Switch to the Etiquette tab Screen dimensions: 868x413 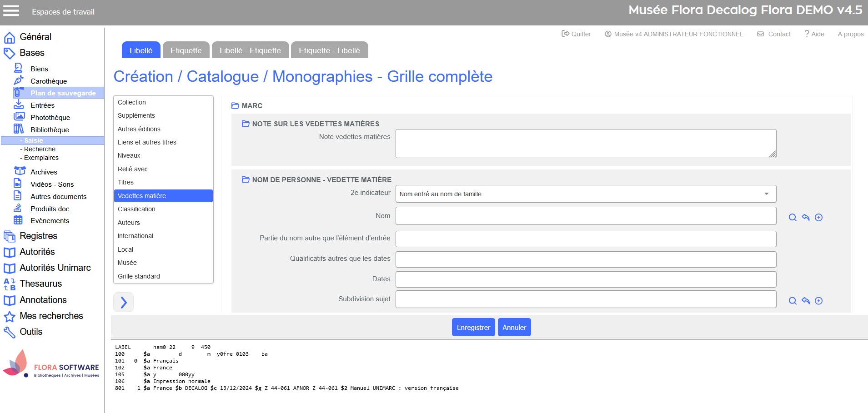click(x=186, y=50)
